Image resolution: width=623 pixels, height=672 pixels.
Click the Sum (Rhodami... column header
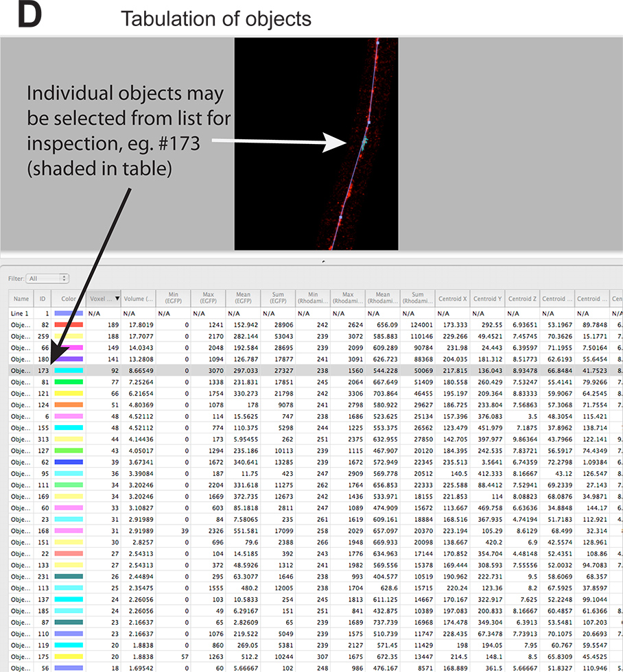pos(418,298)
